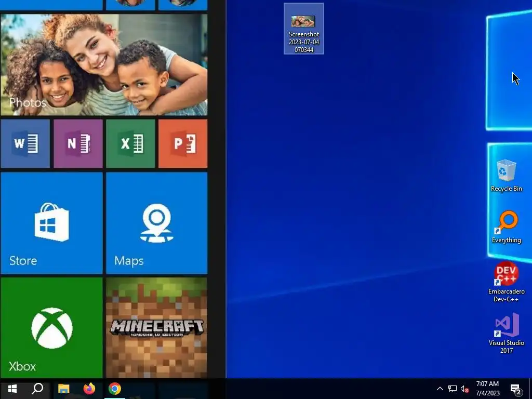Open the Xbox tile
Viewport: 532px width, 399px height.
coord(51,328)
